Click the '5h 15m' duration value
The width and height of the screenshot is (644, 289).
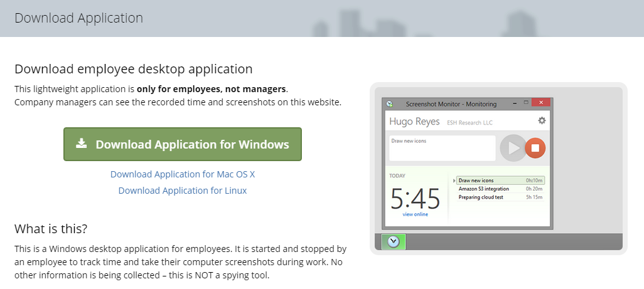point(534,197)
